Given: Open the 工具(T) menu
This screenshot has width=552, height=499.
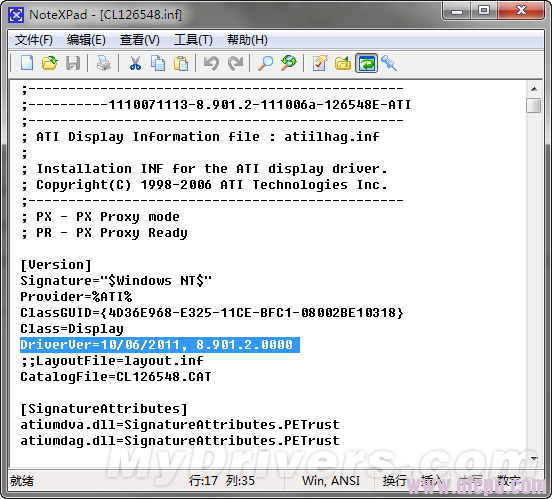Looking at the screenshot, I should 193,40.
